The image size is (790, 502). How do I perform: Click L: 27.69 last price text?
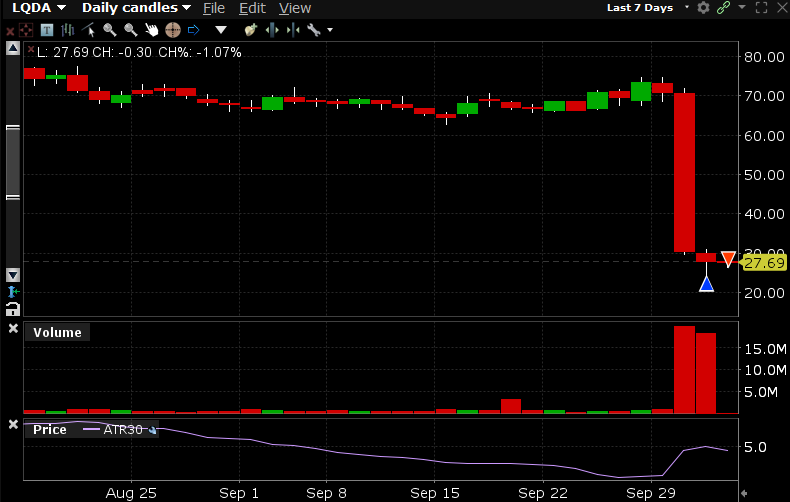tap(63, 52)
